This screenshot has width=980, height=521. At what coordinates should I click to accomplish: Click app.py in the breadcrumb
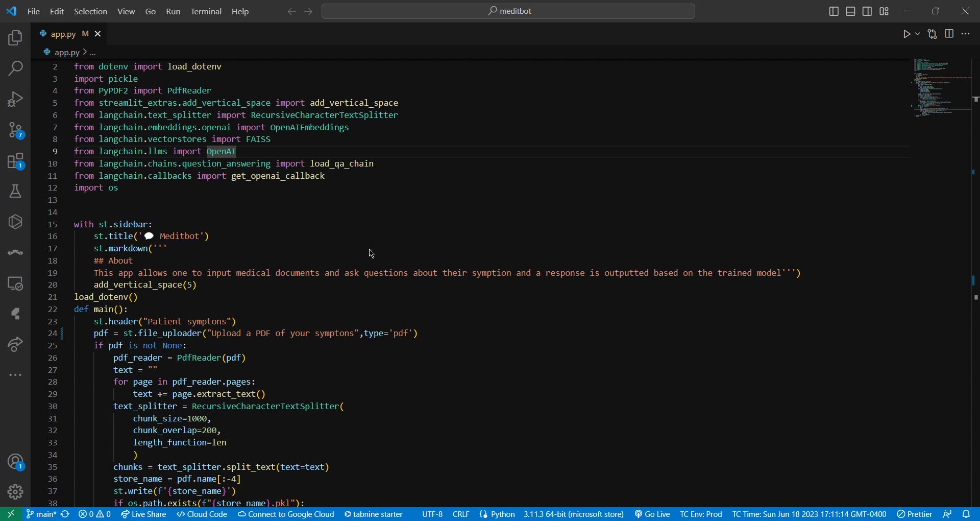click(x=67, y=52)
